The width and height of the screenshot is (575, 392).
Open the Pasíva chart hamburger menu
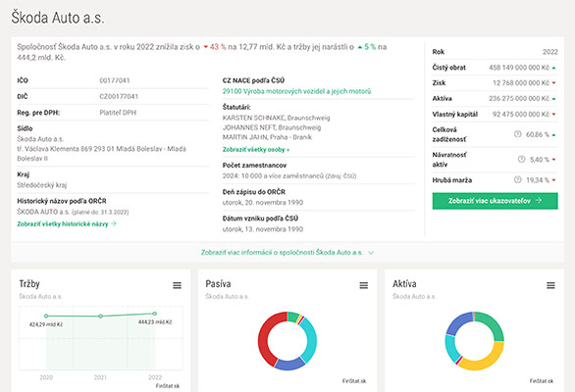(x=363, y=285)
